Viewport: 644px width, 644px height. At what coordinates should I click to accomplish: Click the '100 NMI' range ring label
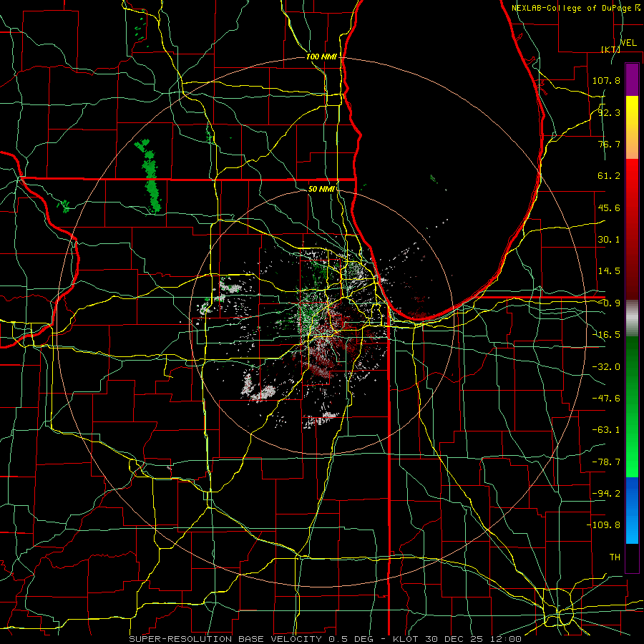point(321,57)
